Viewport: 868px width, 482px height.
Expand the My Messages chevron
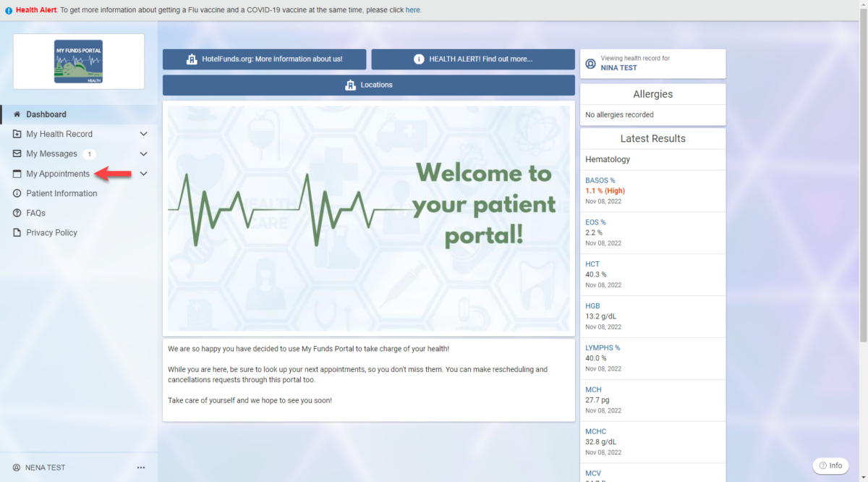(143, 153)
